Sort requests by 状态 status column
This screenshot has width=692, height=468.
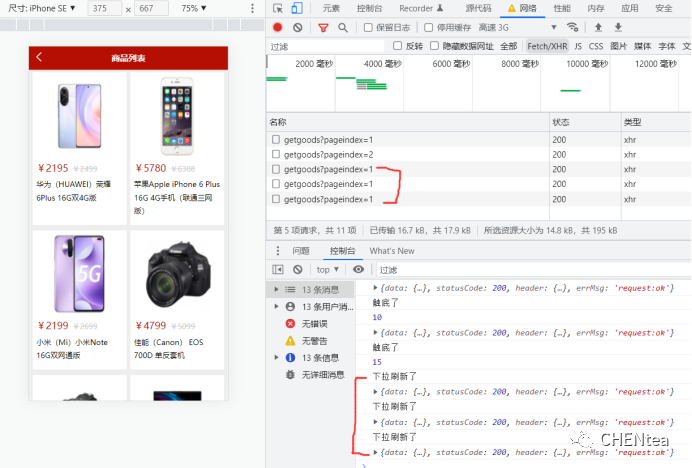coord(585,122)
